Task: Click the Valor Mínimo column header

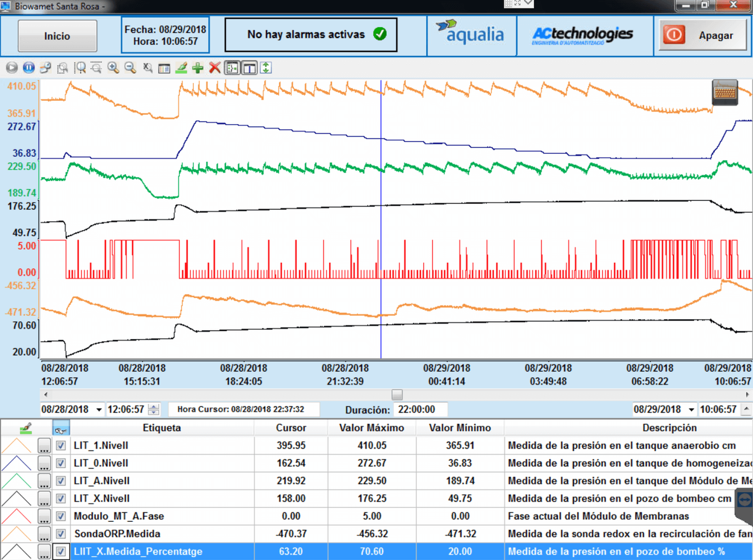Action: coord(460,428)
